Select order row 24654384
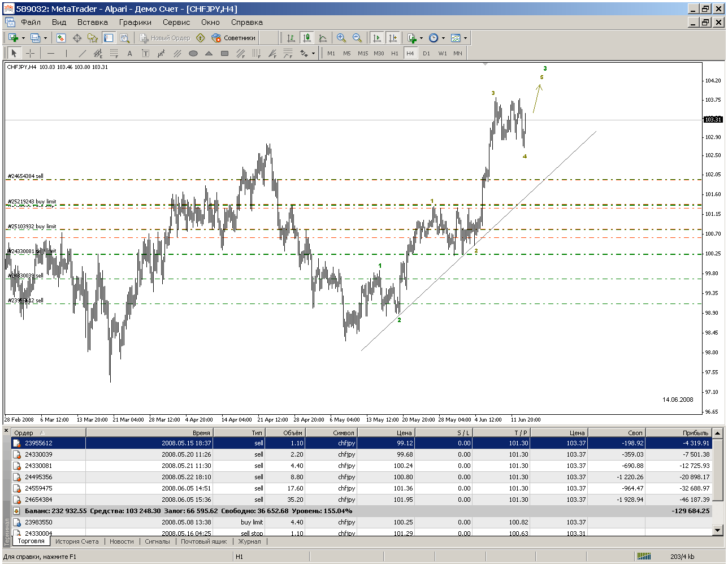The height and width of the screenshot is (564, 728). click(361, 500)
